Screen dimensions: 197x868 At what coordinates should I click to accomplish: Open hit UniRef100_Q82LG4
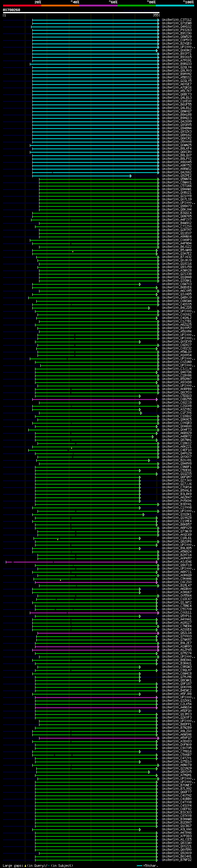tap(177, 633)
